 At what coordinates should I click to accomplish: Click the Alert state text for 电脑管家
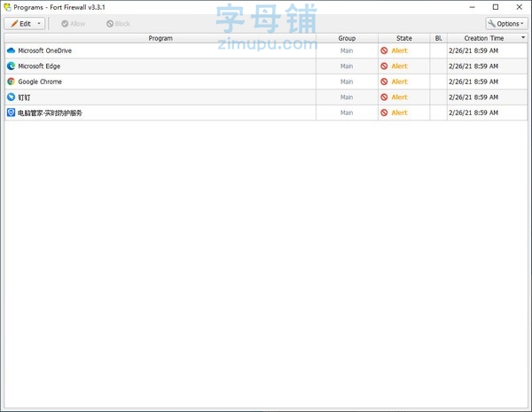pos(399,113)
